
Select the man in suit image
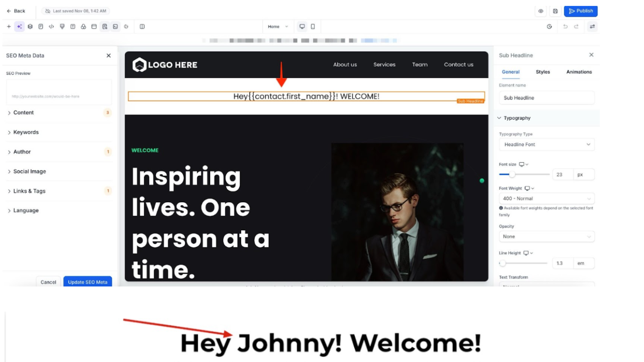[x=397, y=212]
